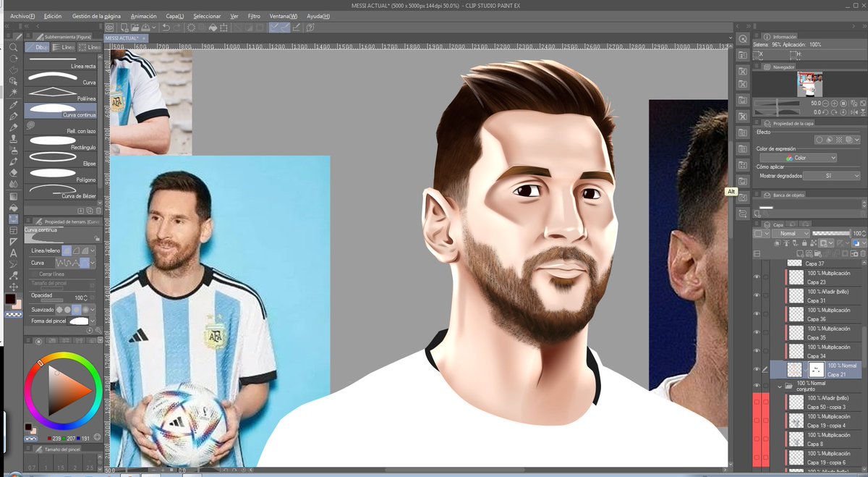Click the Fill bucket icon in command bar
This screenshot has height=477, width=868.
click(x=213, y=28)
